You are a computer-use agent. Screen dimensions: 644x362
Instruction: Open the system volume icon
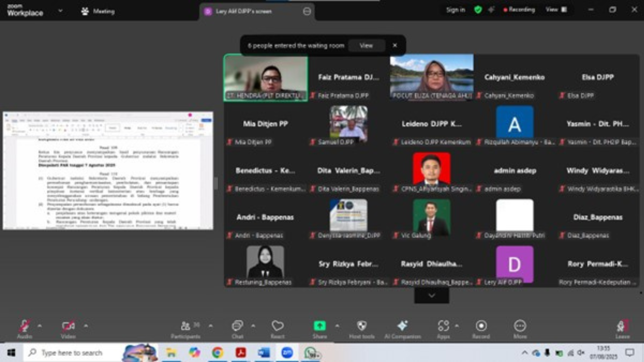click(581, 353)
